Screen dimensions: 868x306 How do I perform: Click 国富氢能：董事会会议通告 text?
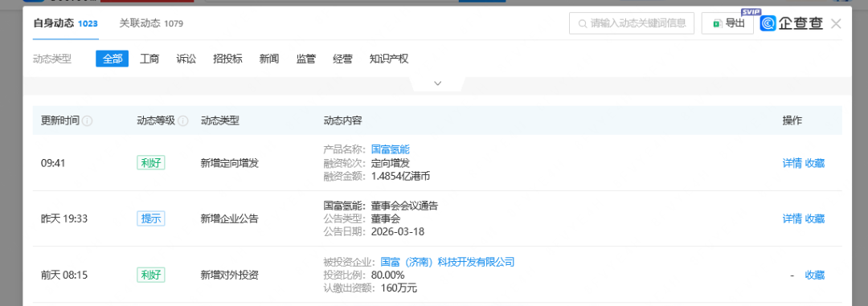click(381, 206)
